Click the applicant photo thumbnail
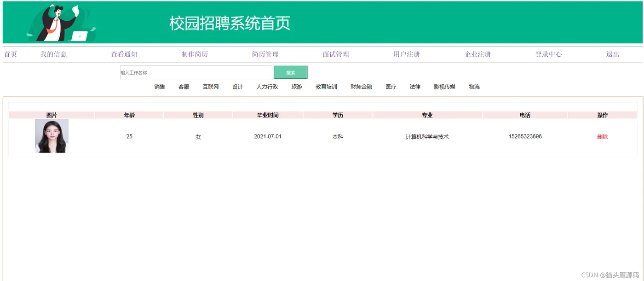 click(52, 136)
